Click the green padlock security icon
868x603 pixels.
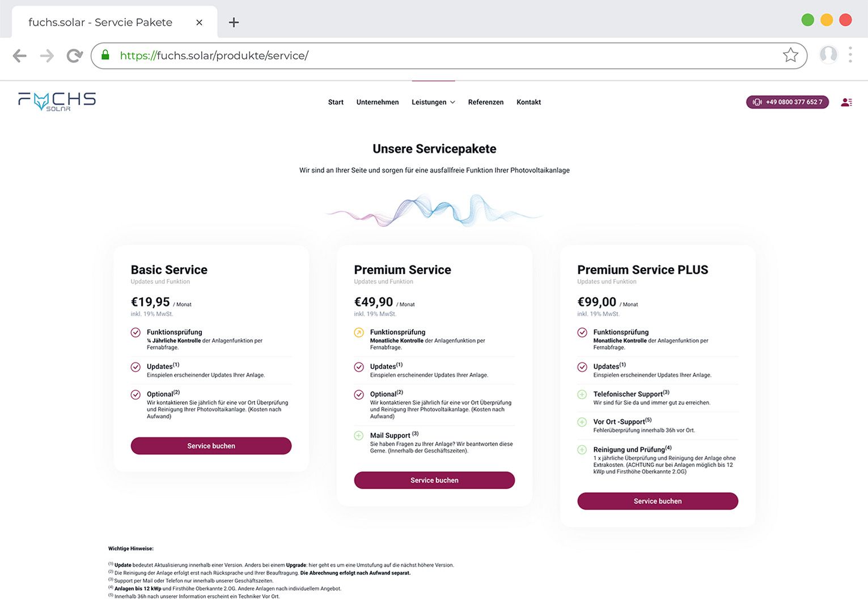coord(105,55)
